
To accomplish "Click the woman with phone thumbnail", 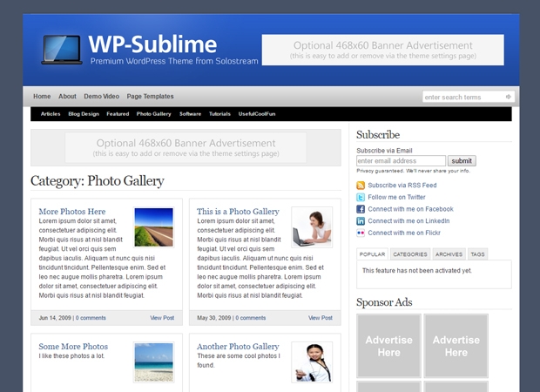I will (x=312, y=362).
